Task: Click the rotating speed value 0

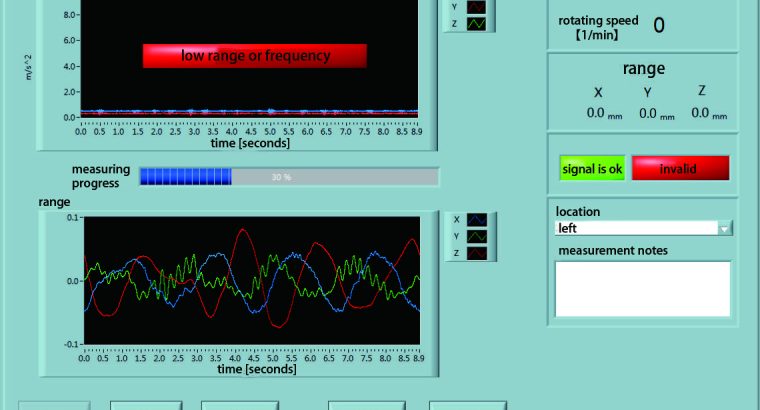Action: click(x=659, y=25)
